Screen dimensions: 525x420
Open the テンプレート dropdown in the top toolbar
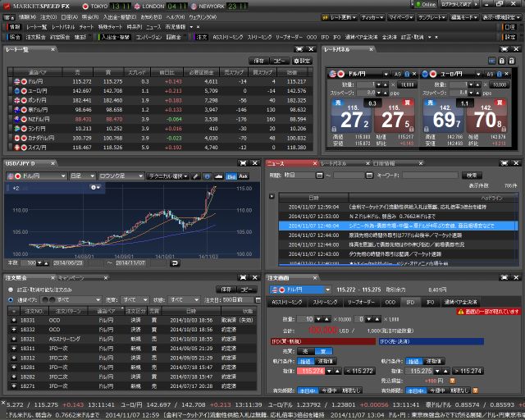coord(431,17)
